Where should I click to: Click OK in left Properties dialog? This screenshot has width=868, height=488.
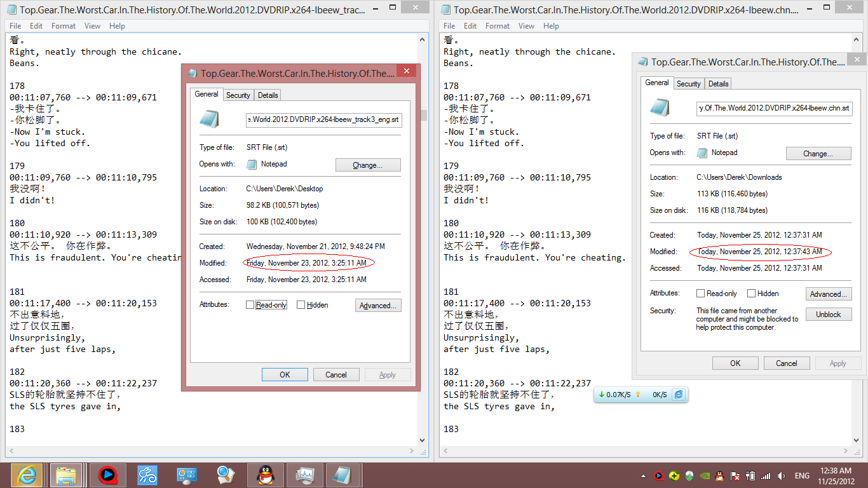pos(285,375)
